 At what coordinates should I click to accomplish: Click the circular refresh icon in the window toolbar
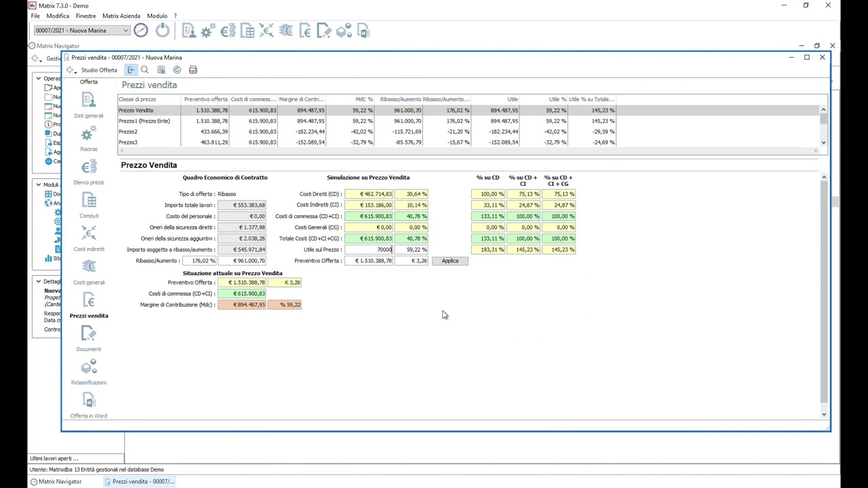(177, 70)
